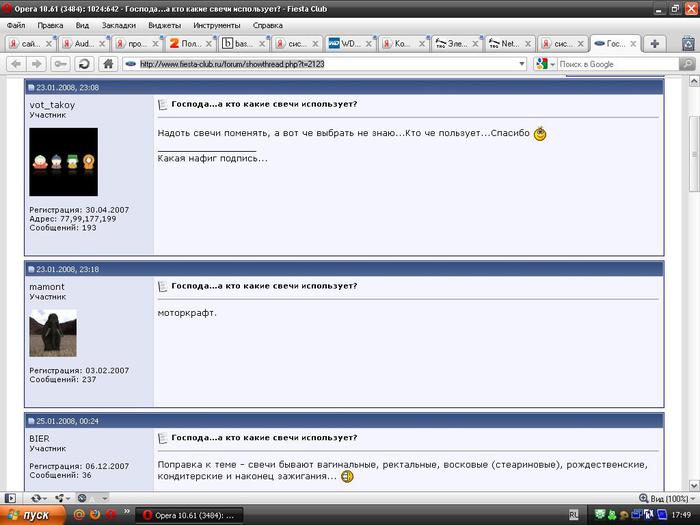Open the Правка menu
The width and height of the screenshot is (700, 525).
pyautogui.click(x=50, y=25)
